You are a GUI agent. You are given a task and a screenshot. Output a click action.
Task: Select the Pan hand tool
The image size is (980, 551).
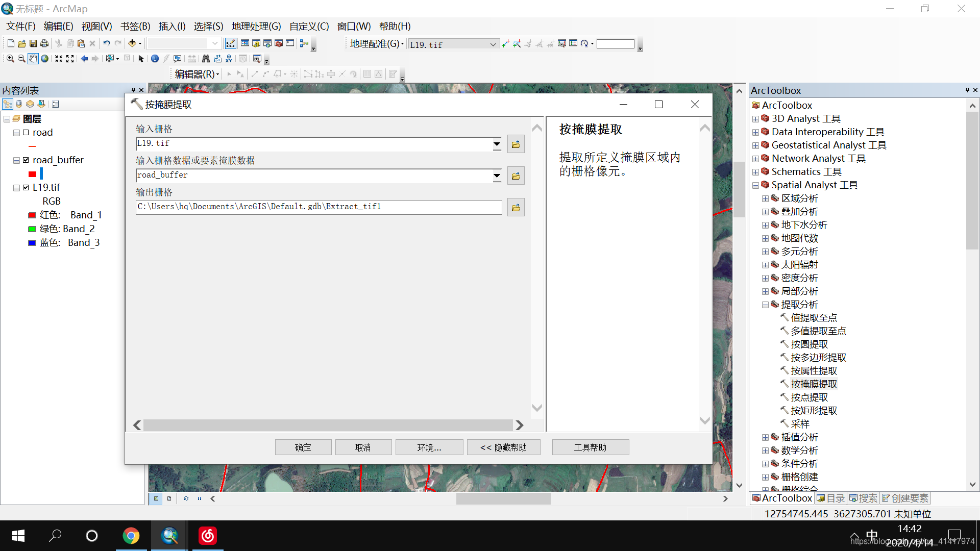pos(33,59)
